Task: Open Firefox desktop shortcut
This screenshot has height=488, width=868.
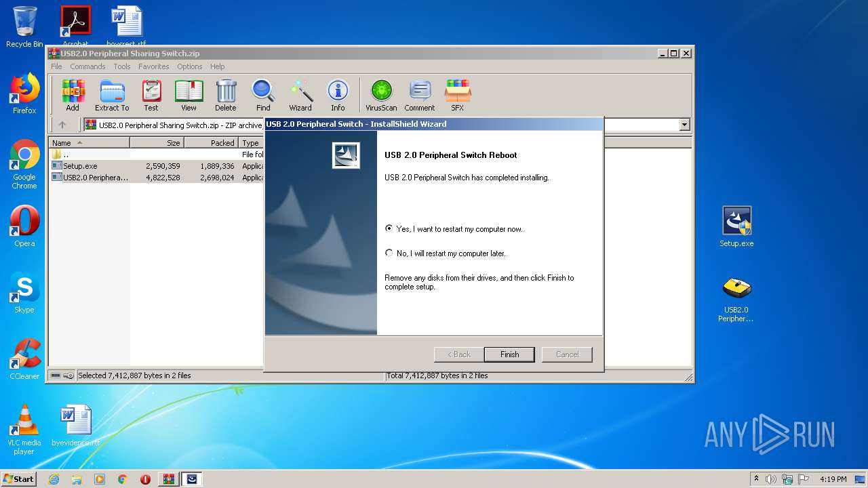Action: tap(24, 94)
